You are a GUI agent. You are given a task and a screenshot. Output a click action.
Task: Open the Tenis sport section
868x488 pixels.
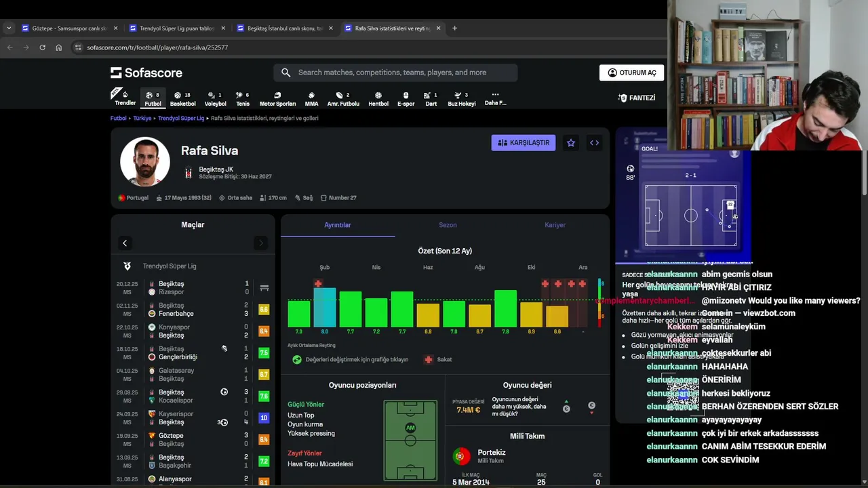pos(243,99)
